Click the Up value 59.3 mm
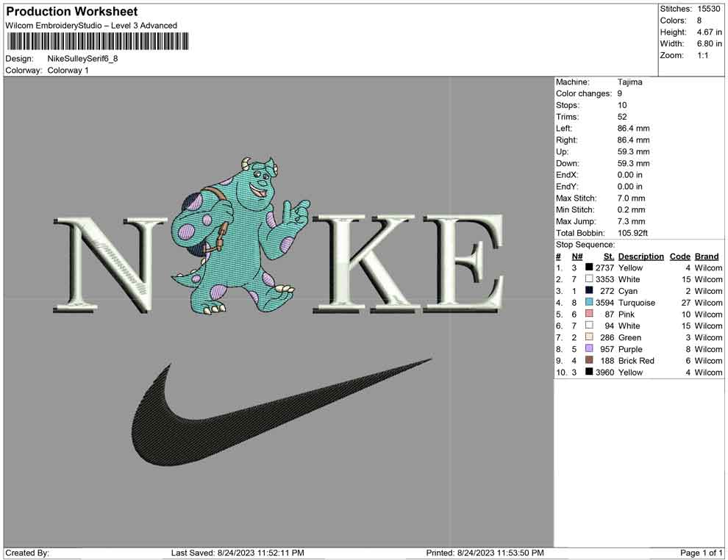The width and height of the screenshot is (728, 560). (633, 151)
